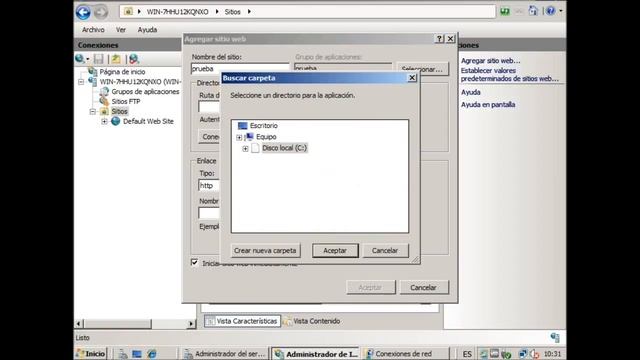Select Sitios FTP in Conexiones tree

[126, 102]
